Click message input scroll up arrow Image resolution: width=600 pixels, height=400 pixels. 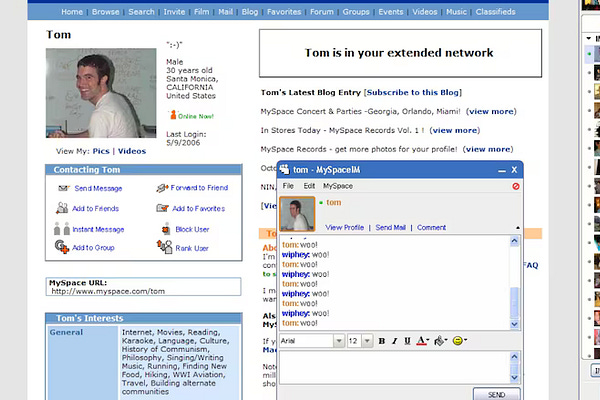tap(514, 357)
